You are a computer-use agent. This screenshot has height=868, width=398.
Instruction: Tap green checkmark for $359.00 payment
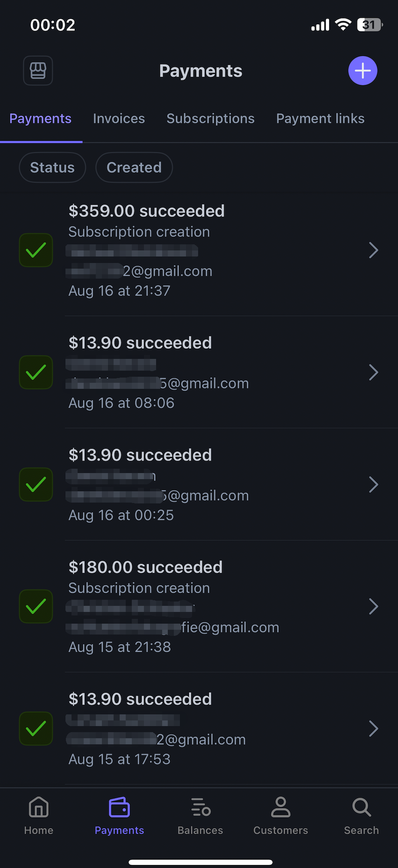36,250
